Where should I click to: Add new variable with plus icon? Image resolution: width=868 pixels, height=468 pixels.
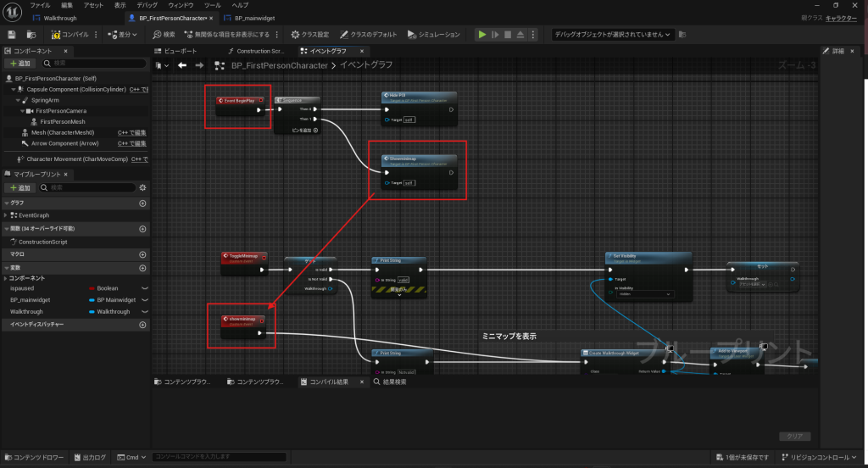point(142,267)
